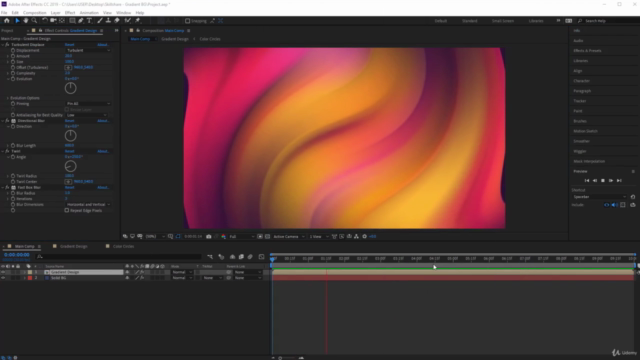Click the Search Help magnifier icon
Image resolution: width=640 pixels, height=360 pixels.
tap(580, 21)
